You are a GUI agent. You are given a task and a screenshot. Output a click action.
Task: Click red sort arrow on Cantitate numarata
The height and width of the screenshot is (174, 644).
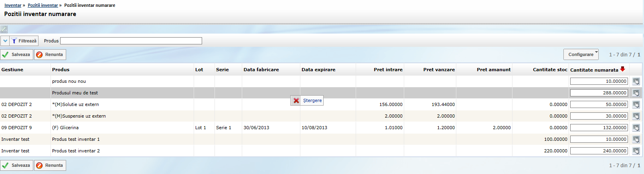(x=622, y=69)
